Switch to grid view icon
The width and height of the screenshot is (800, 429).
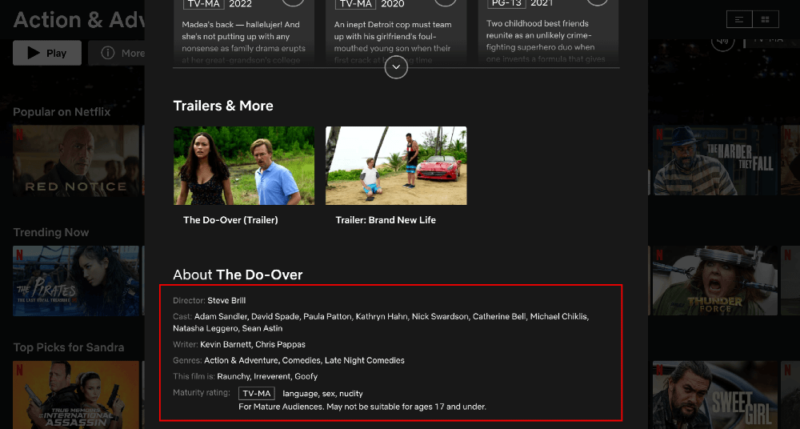pyautogui.click(x=765, y=19)
